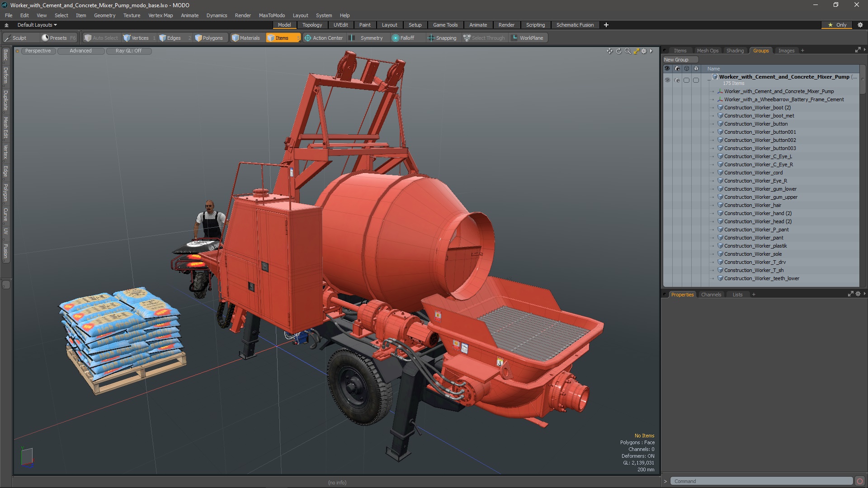Click the yellow viewport maximize icon
Viewport: 868px width, 488px height.
pos(636,51)
